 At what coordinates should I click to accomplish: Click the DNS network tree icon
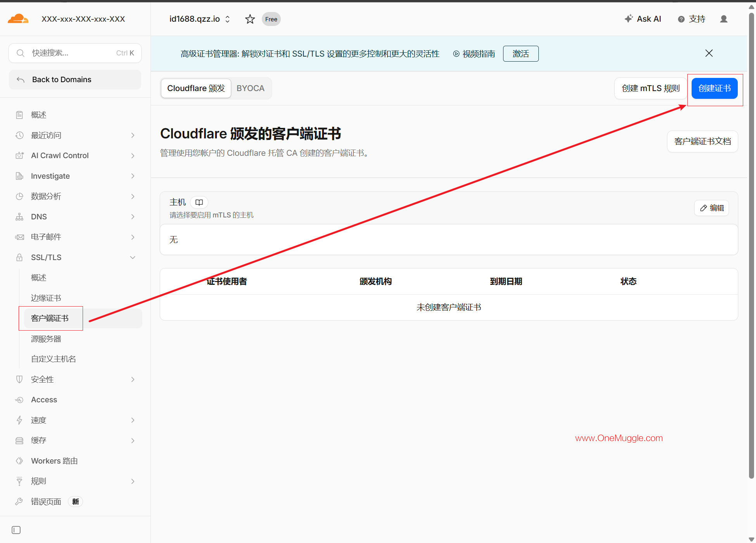(19, 217)
